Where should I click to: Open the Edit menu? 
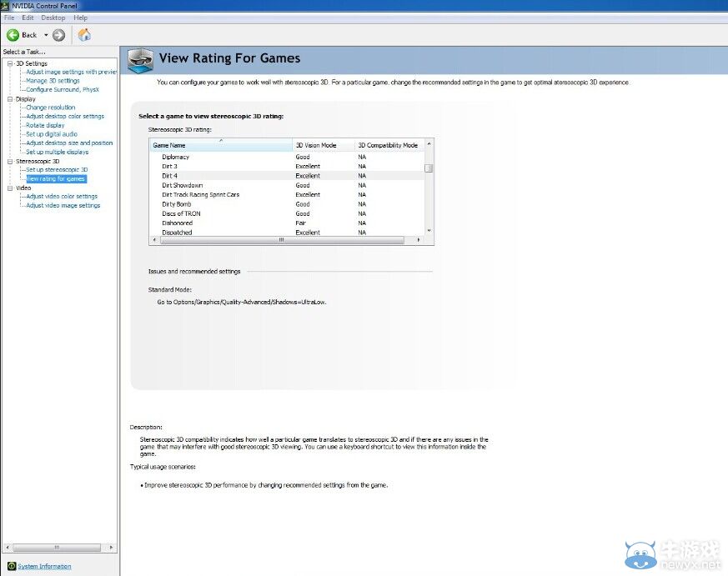pyautogui.click(x=28, y=18)
